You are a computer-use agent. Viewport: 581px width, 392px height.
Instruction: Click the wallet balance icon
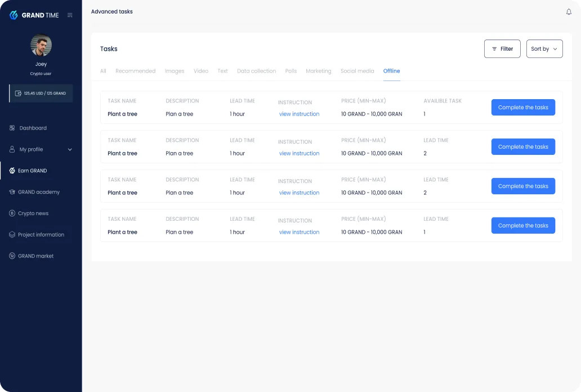coord(18,93)
